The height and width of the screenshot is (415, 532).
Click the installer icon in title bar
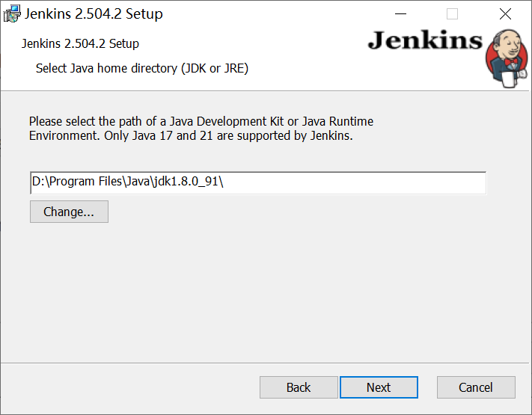pyautogui.click(x=12, y=14)
